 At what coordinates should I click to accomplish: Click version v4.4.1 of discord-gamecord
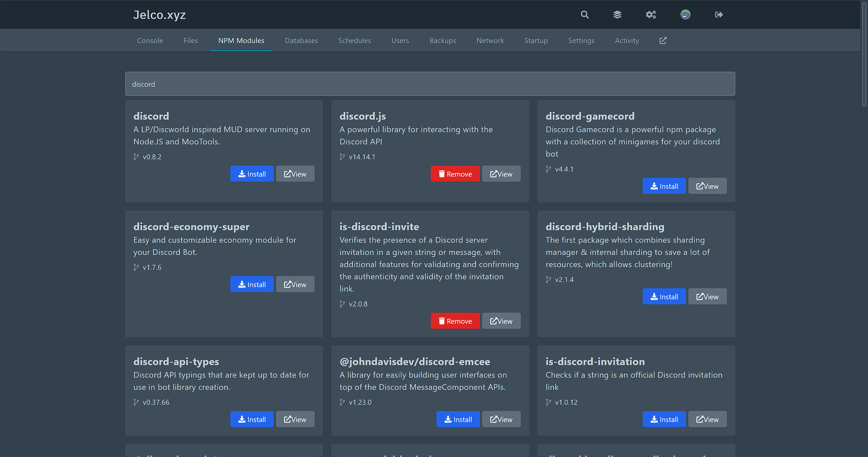(564, 169)
